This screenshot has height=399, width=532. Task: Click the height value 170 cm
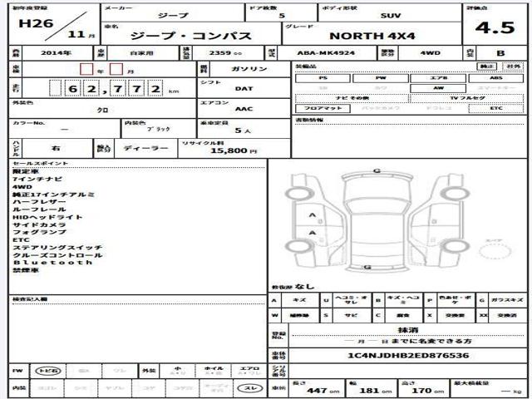point(427,391)
